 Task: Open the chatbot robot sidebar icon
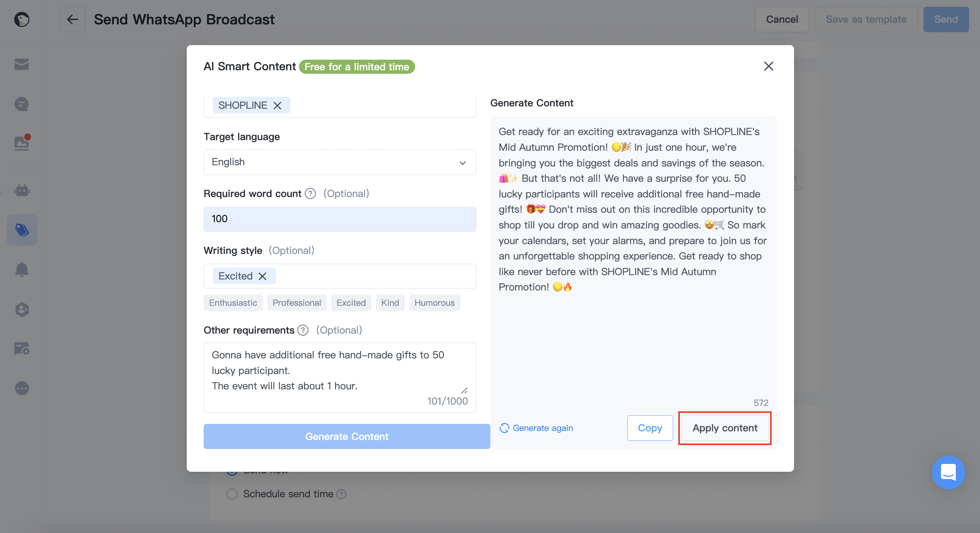[22, 190]
